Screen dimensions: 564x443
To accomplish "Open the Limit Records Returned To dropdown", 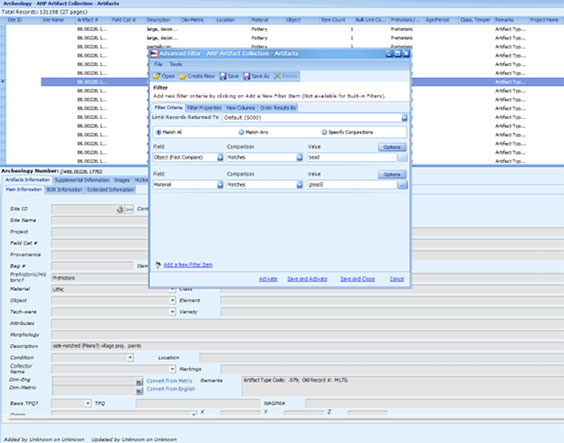I will tap(404, 118).
